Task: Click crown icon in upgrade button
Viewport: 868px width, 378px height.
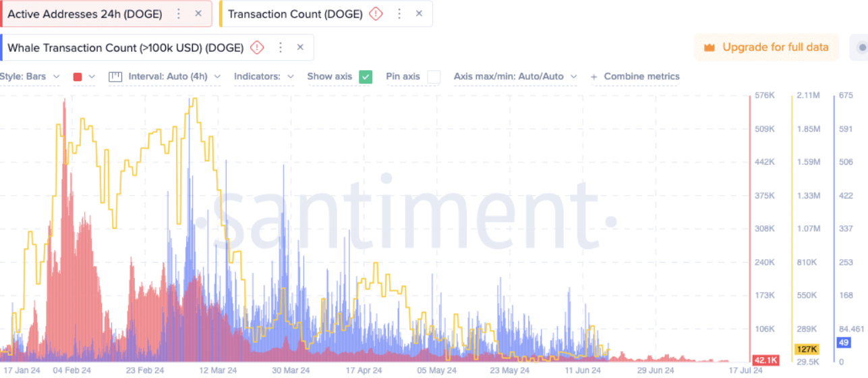Action: point(710,47)
